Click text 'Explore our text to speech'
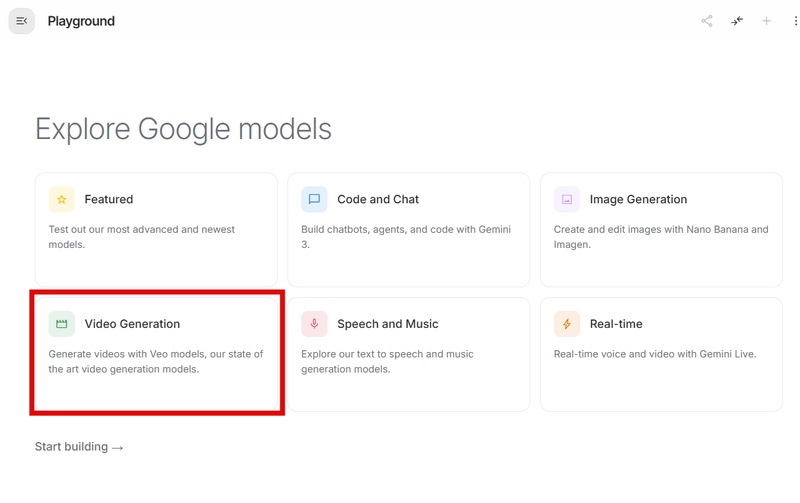Image resolution: width=800 pixels, height=503 pixels. pos(362,354)
